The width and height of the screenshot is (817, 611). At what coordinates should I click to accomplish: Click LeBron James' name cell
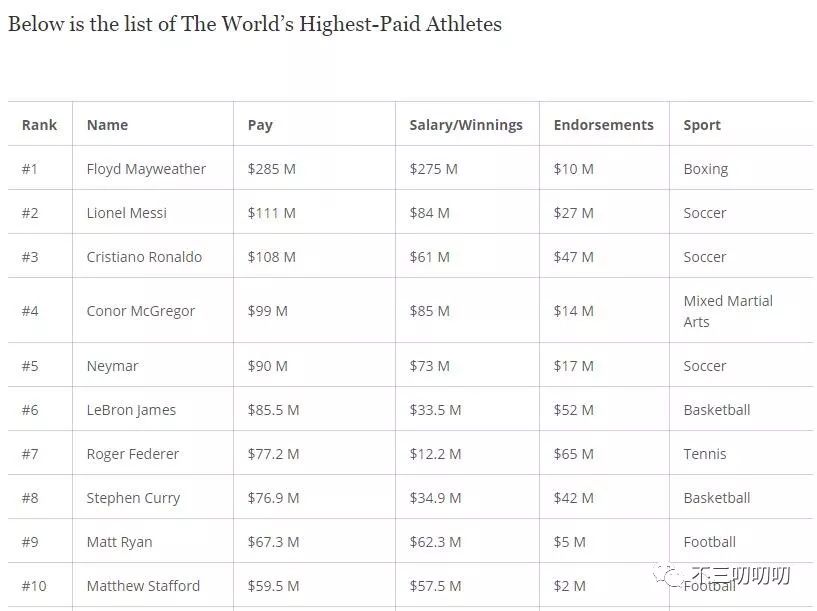pyautogui.click(x=131, y=410)
